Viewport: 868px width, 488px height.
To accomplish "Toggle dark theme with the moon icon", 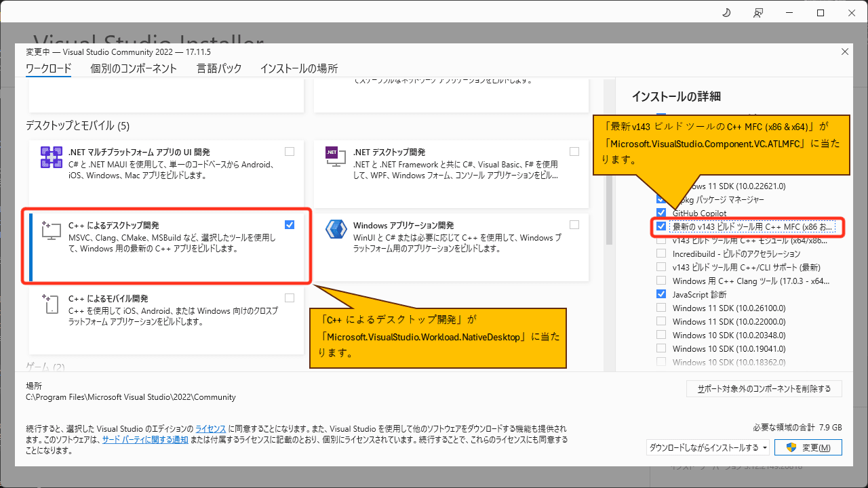I will point(726,12).
